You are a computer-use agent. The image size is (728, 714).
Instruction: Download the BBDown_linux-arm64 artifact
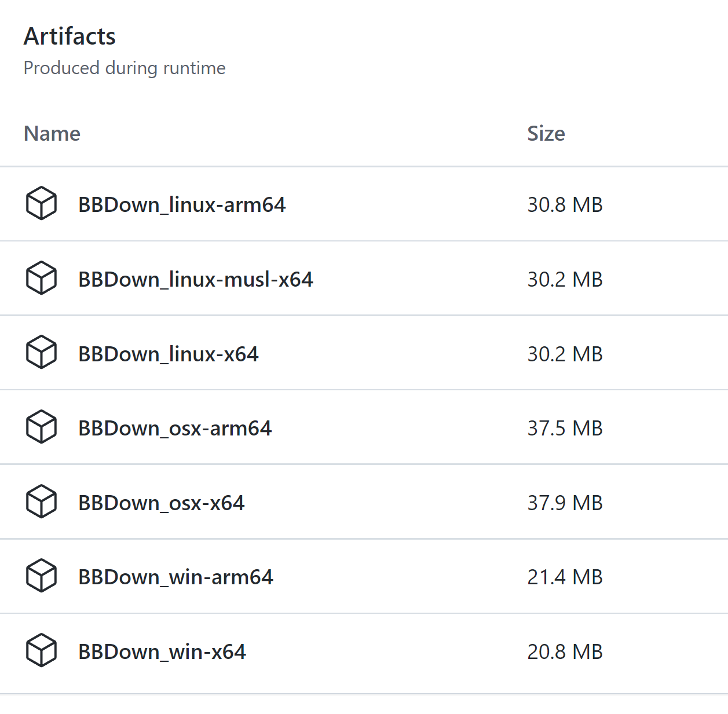click(182, 204)
